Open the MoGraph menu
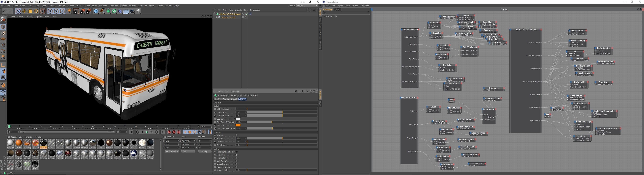 [103, 6]
